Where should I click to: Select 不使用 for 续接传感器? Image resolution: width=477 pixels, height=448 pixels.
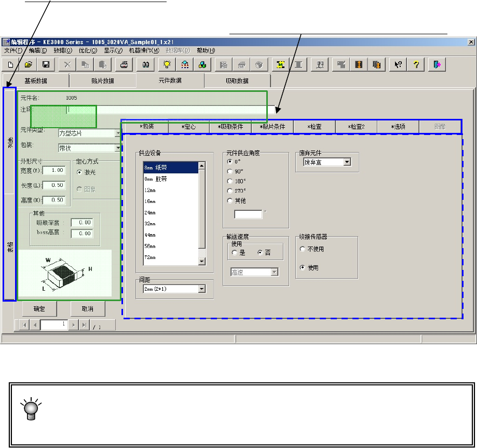click(x=303, y=249)
